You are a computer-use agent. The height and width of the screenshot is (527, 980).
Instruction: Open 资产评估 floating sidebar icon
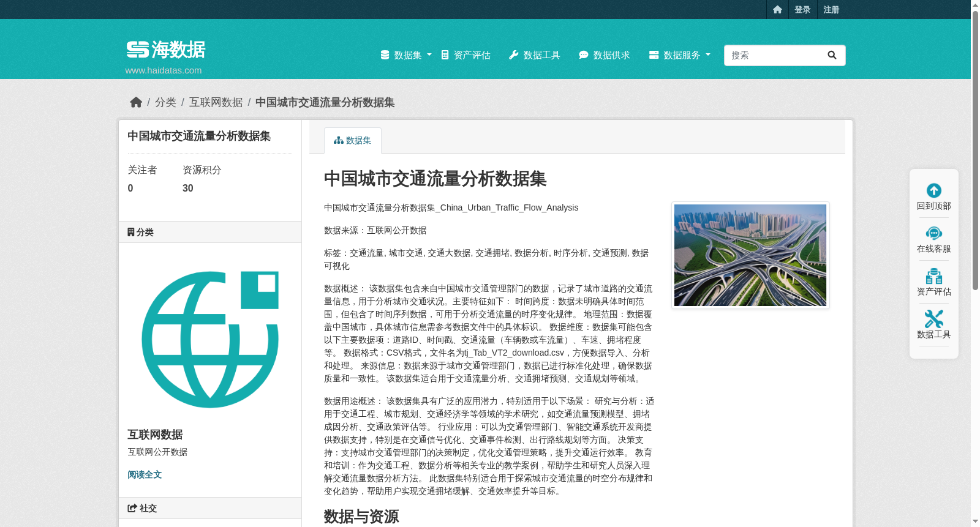point(934,276)
